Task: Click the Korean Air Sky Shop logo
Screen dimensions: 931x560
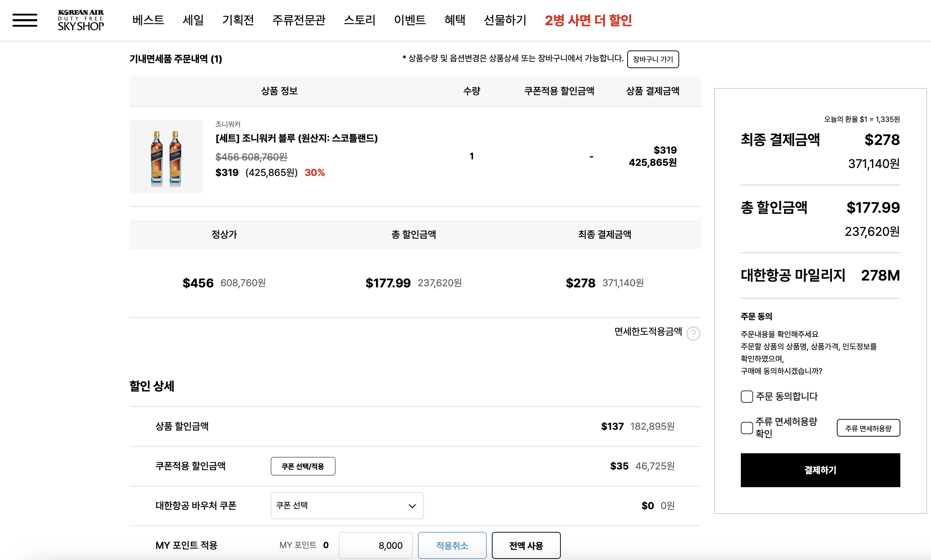Action: click(81, 20)
